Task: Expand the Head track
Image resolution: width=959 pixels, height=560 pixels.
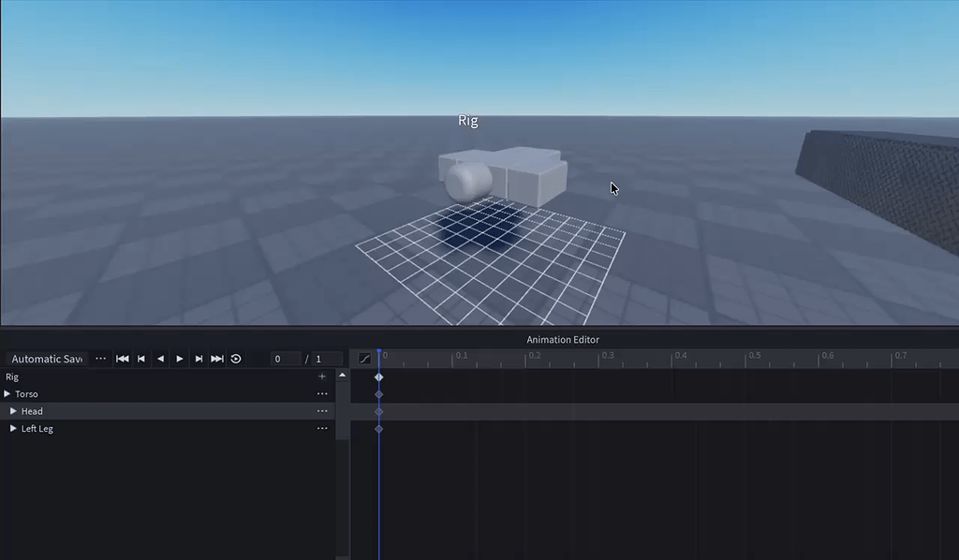Action: 15,411
